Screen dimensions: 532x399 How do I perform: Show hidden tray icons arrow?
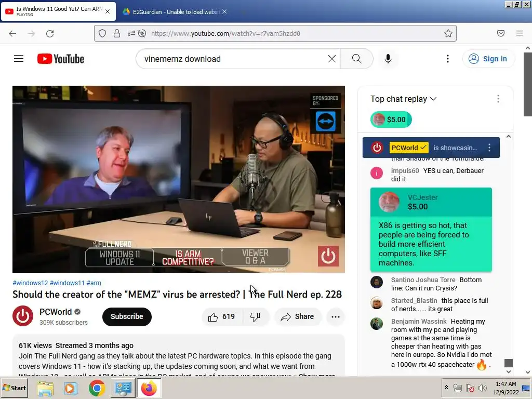(x=446, y=388)
